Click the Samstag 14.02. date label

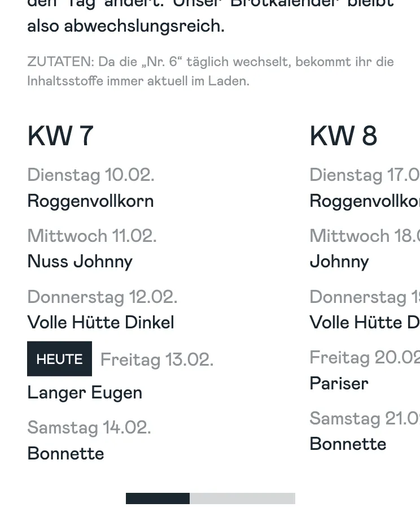89,427
